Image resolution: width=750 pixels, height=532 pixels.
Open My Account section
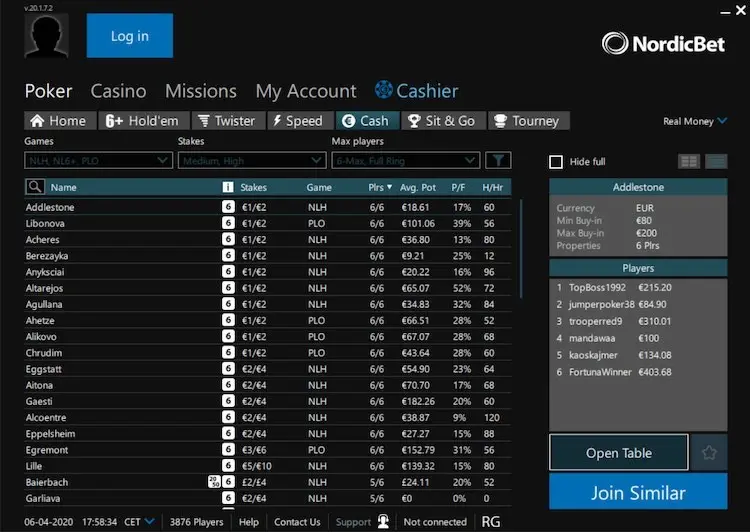pyautogui.click(x=306, y=91)
